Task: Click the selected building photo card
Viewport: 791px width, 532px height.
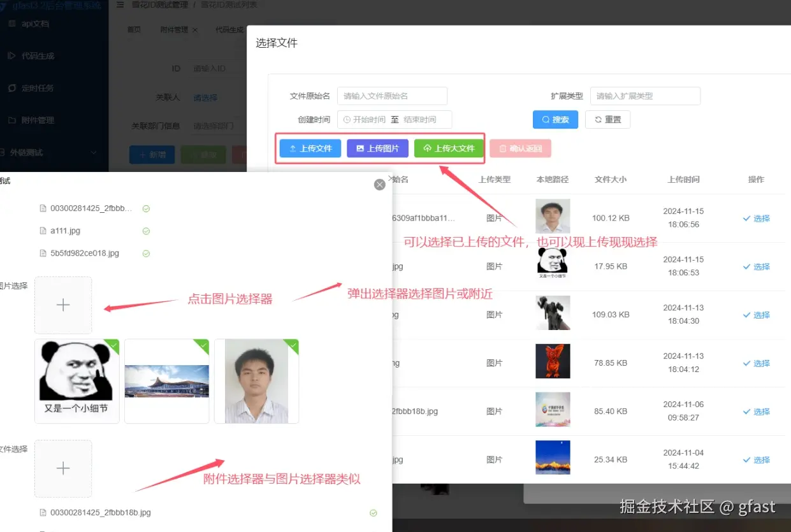Action: (167, 381)
